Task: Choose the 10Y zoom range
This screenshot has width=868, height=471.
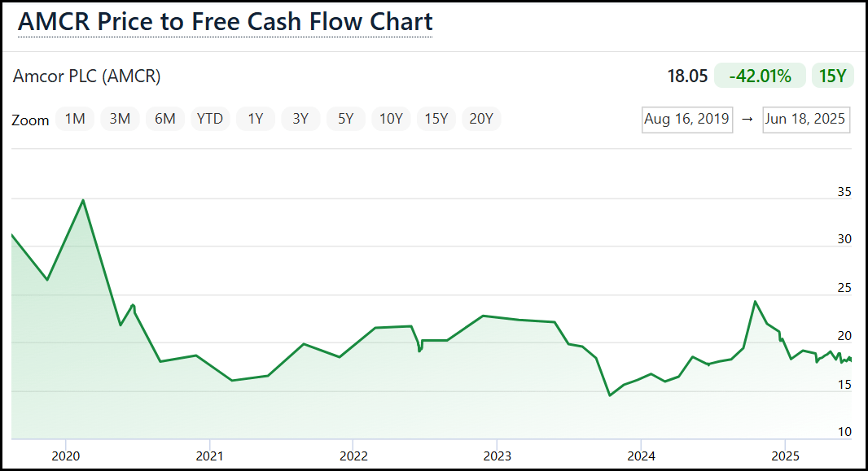Action: tap(391, 119)
